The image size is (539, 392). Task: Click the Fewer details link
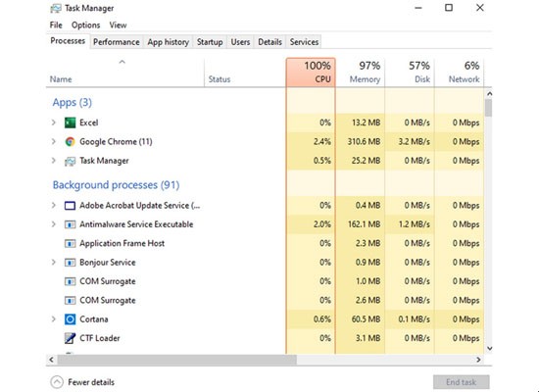[91, 382]
